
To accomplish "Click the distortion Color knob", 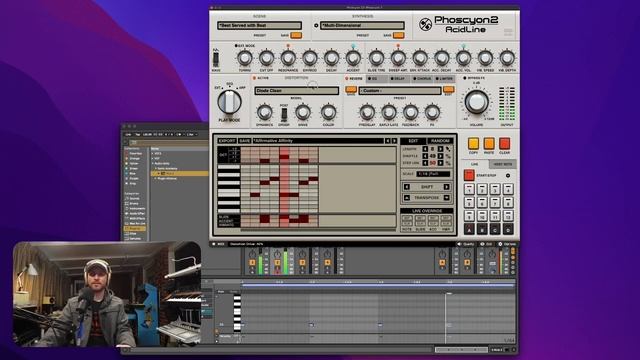I will click(328, 112).
